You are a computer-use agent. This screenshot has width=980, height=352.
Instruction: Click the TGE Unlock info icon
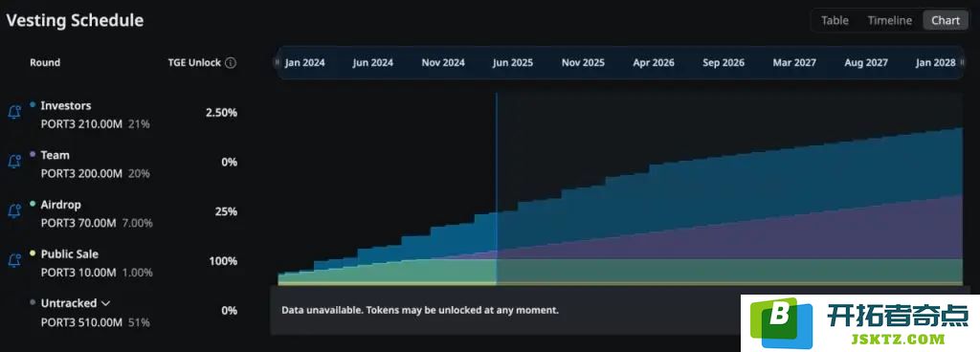231,63
